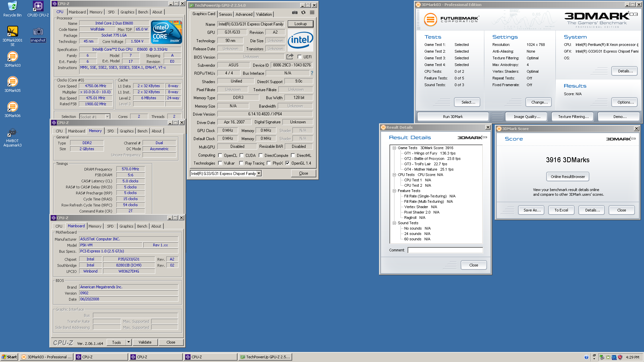Screen dimensions: 644x362
Task: Click the Intel logo in GPU-Z
Action: point(300,40)
